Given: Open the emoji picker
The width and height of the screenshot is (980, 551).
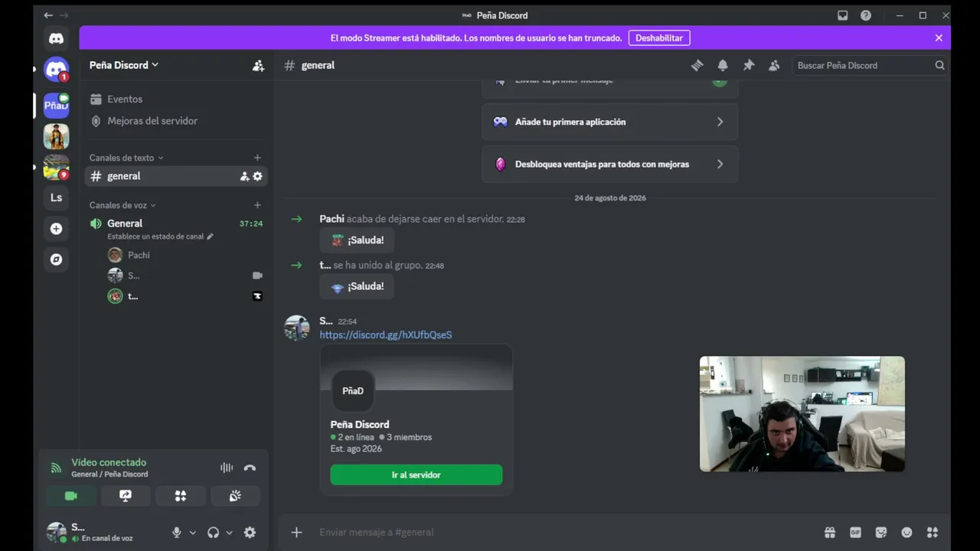Looking at the screenshot, I should (x=906, y=533).
